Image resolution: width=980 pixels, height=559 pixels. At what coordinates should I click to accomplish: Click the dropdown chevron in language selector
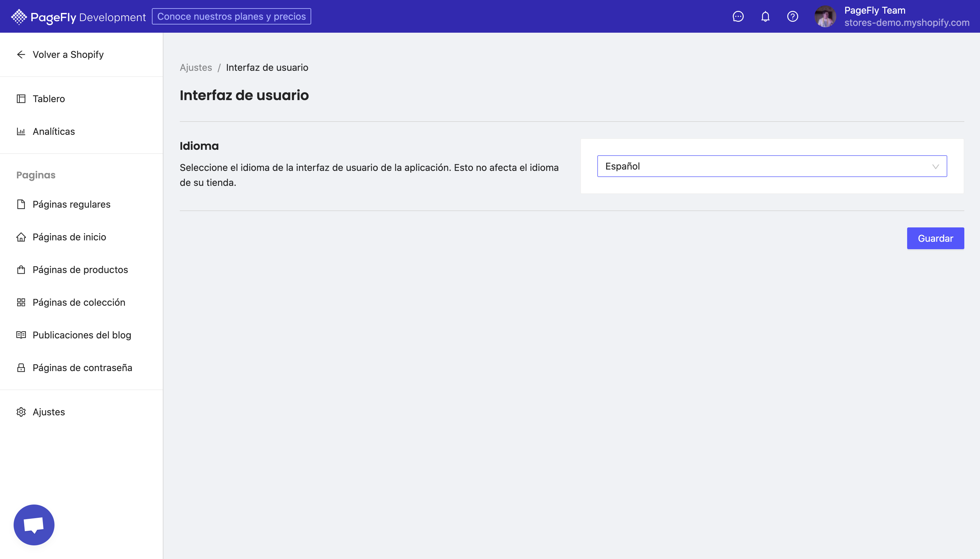(935, 166)
